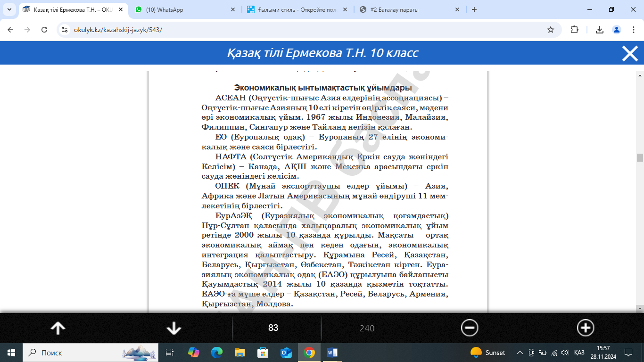Open Microsoft Edge from the taskbar
The height and width of the screenshot is (362, 644).
point(216,353)
